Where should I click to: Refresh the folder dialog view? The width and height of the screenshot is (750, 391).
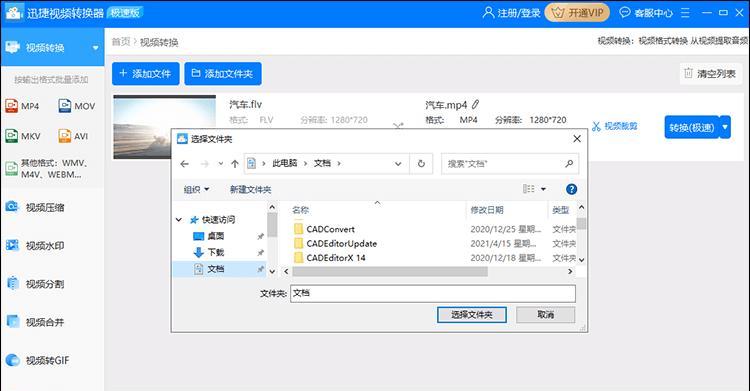pyautogui.click(x=421, y=164)
